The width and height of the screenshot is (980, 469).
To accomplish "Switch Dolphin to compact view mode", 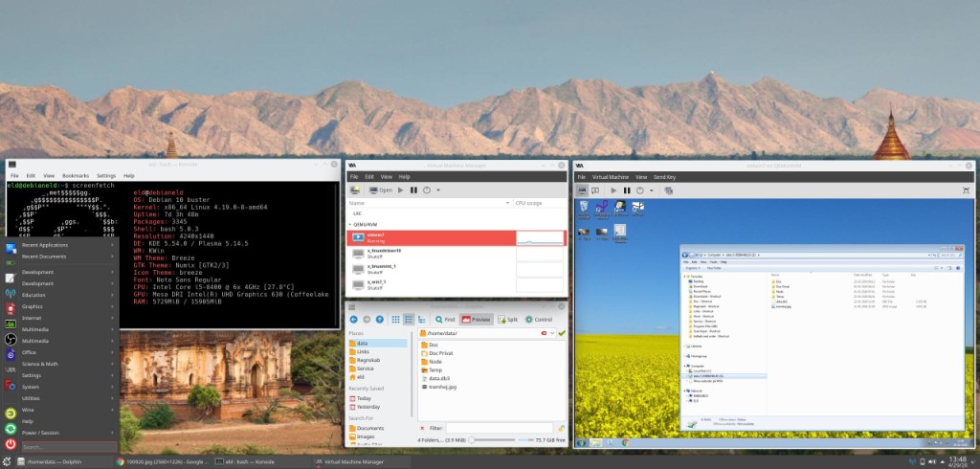I will point(409,320).
